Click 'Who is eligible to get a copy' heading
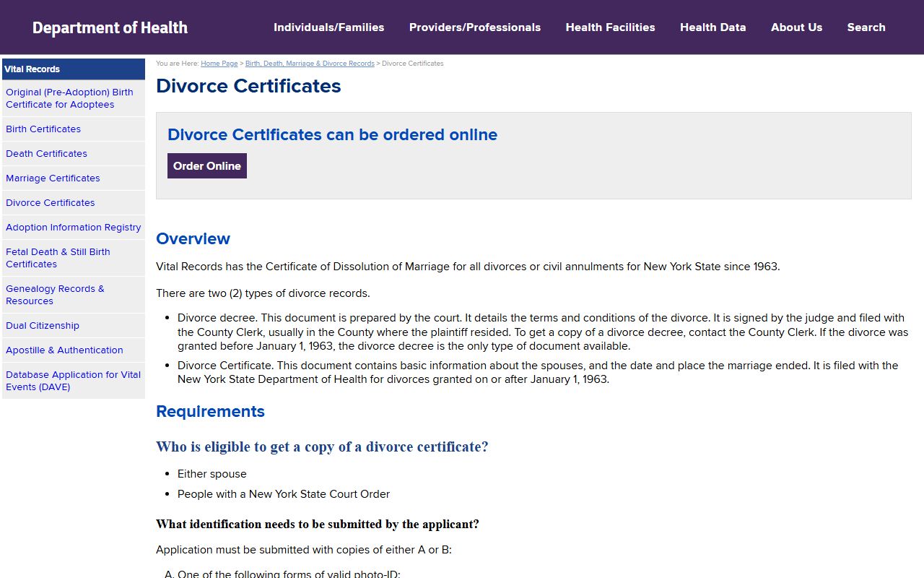The height and width of the screenshot is (578, 924). pyautogui.click(x=322, y=447)
